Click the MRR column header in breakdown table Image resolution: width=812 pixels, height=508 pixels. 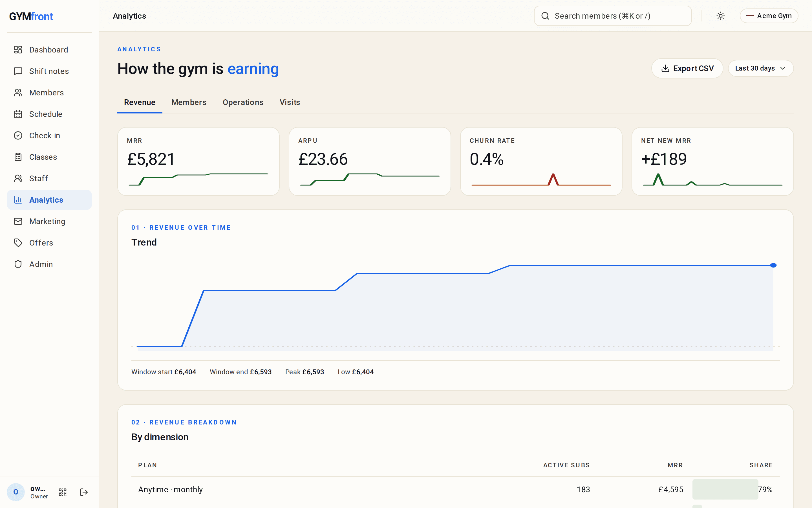click(675, 465)
